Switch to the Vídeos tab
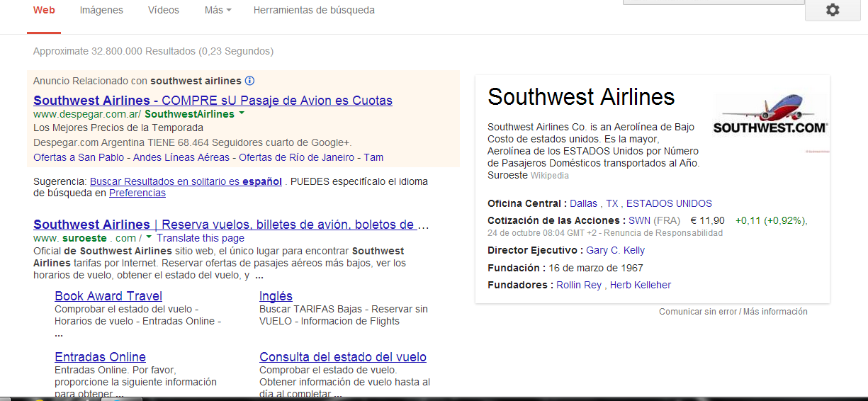Viewport: 868px width, 401px height. click(x=164, y=10)
